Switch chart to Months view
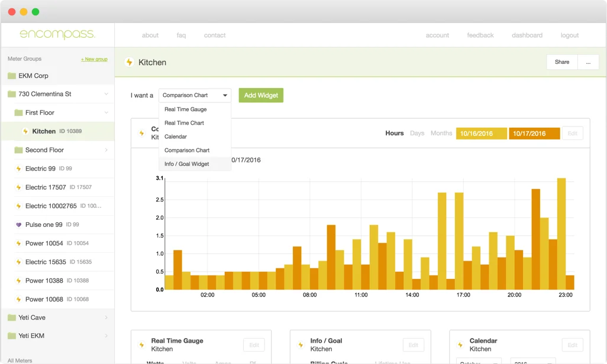This screenshot has height=364, width=607. click(x=441, y=133)
